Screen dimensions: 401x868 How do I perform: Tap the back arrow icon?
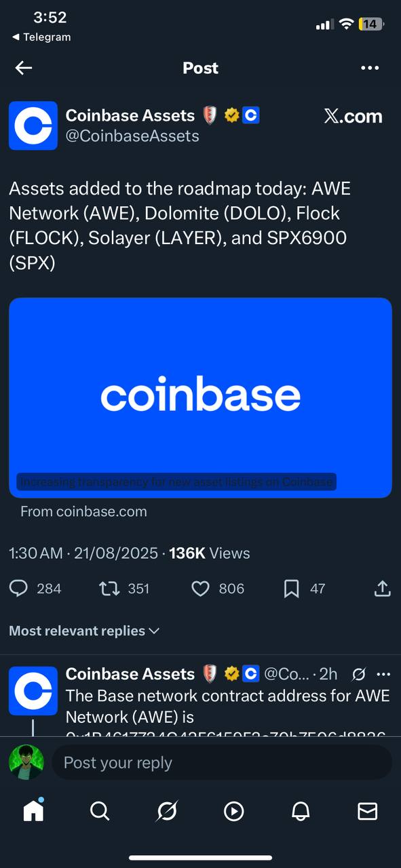pyautogui.click(x=24, y=68)
